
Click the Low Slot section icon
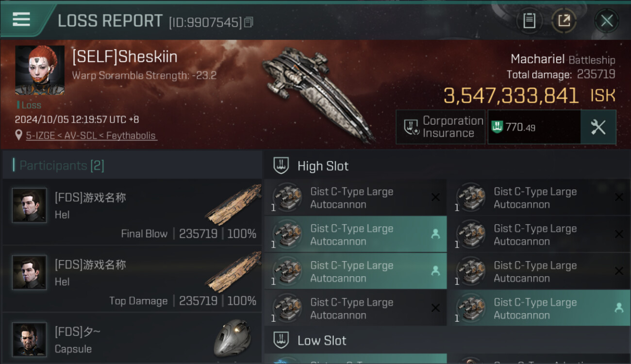point(281,340)
